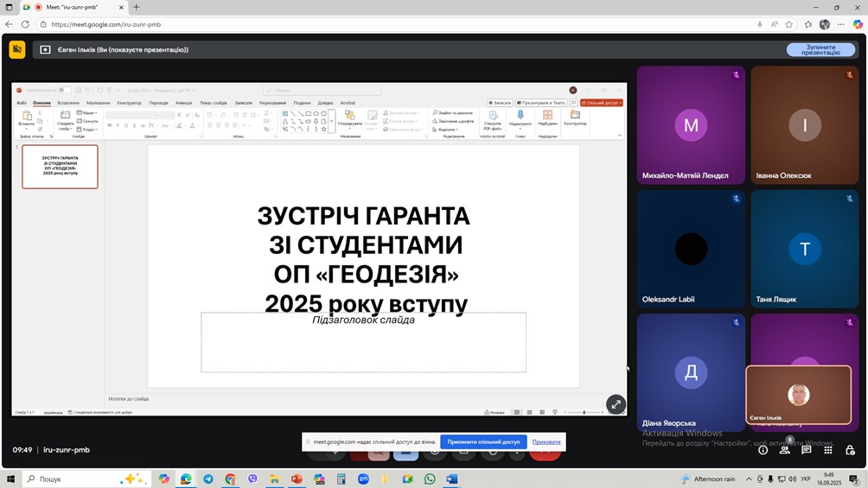Screen dimensions: 868x488
Task: Open the Вставлення ribbon tab
Action: tap(68, 103)
